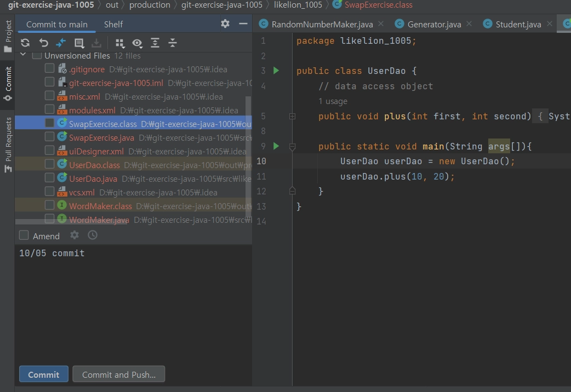Switch to the Shelf tab
The height and width of the screenshot is (392, 571).
click(113, 24)
